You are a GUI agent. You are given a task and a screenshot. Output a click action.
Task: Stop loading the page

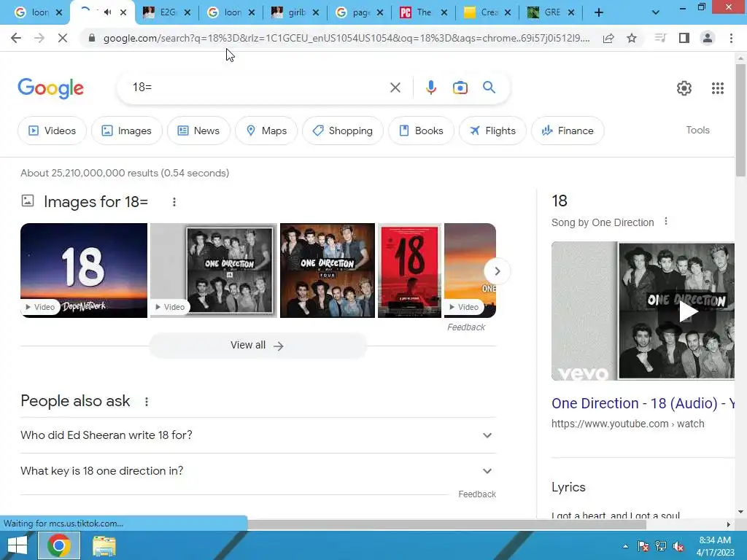click(63, 38)
